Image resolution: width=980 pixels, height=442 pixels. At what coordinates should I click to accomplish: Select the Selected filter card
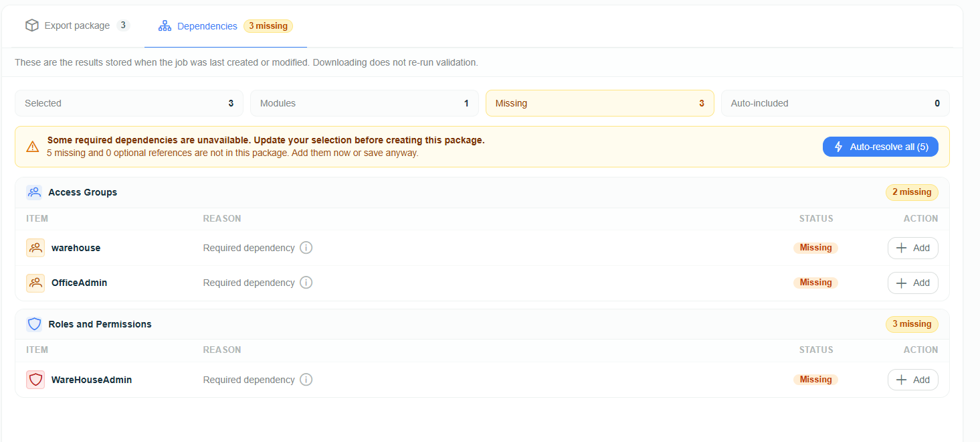129,103
